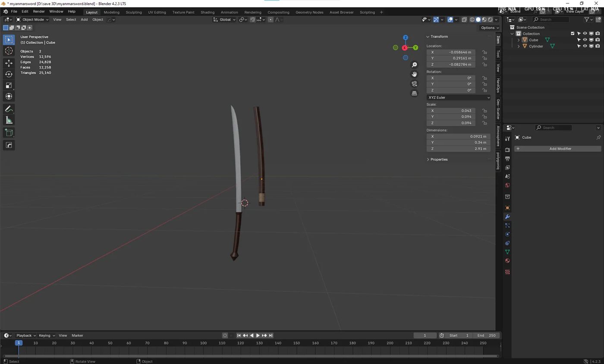This screenshot has height=364, width=604.
Task: Select the Add Cube tool
Action: coord(9,133)
